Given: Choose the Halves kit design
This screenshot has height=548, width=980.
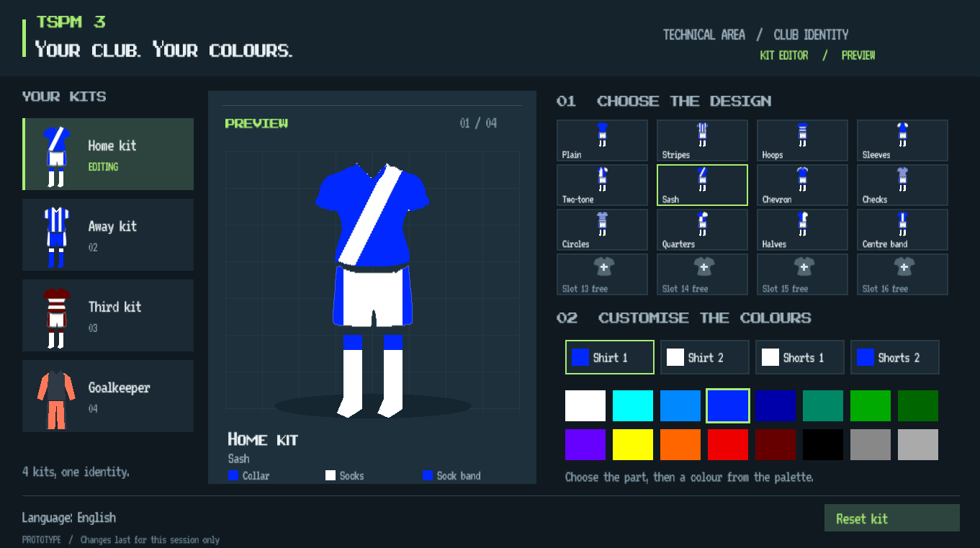Looking at the screenshot, I should [x=802, y=230].
